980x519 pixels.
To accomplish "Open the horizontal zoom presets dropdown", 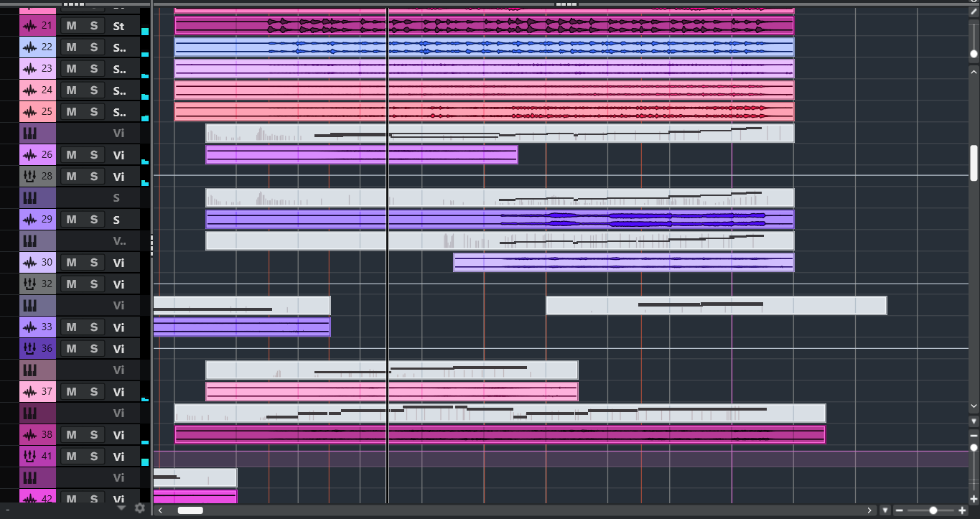I will [x=885, y=510].
